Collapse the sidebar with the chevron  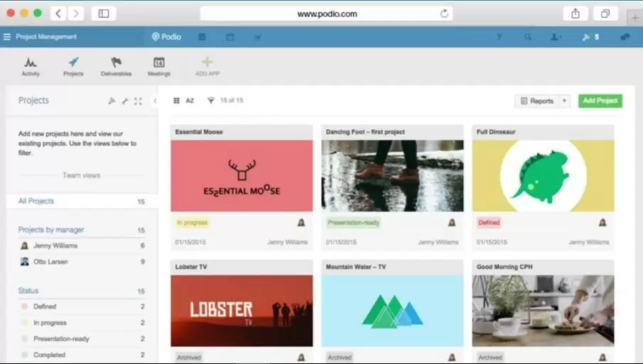click(x=155, y=101)
